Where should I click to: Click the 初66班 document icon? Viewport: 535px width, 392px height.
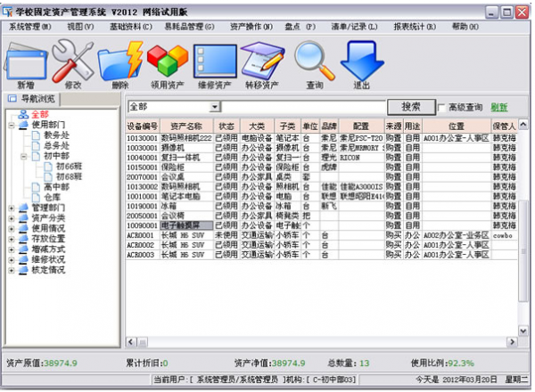[48, 167]
